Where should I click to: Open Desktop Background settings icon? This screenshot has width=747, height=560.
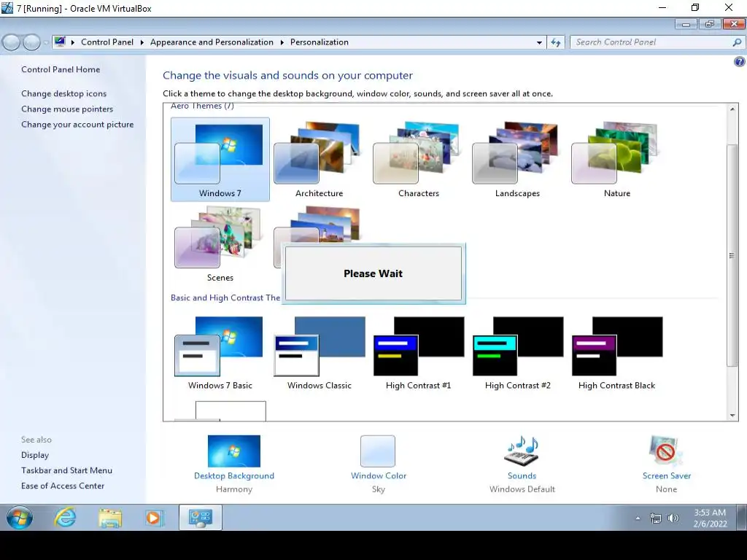(234, 451)
